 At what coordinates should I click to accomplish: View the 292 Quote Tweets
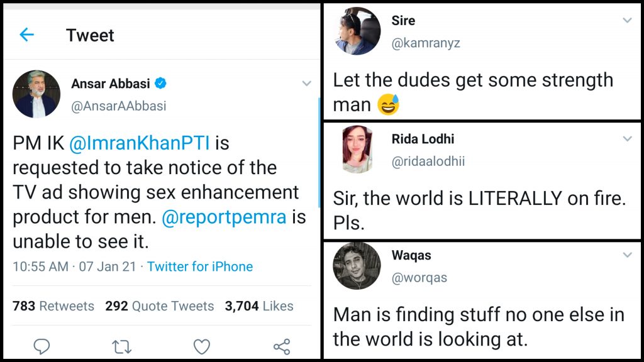coord(160,306)
